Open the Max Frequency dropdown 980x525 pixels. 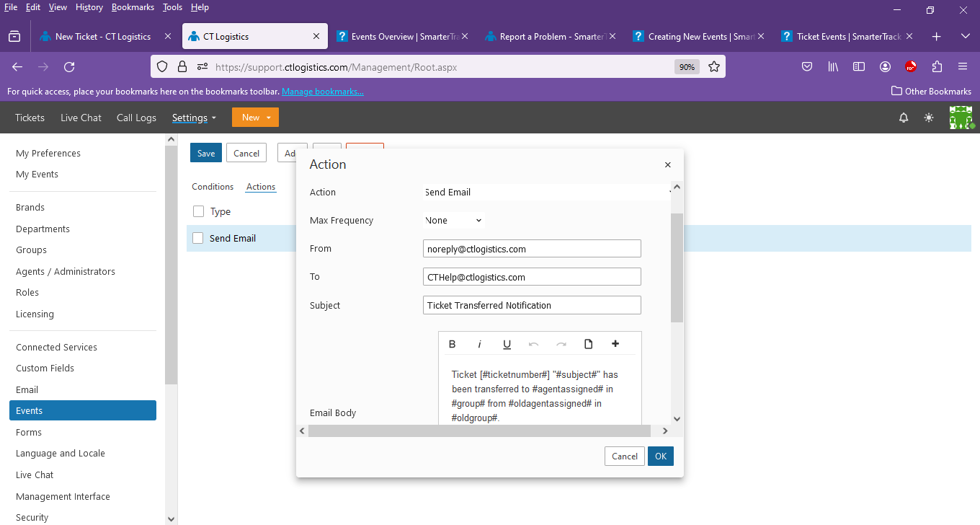[454, 221]
